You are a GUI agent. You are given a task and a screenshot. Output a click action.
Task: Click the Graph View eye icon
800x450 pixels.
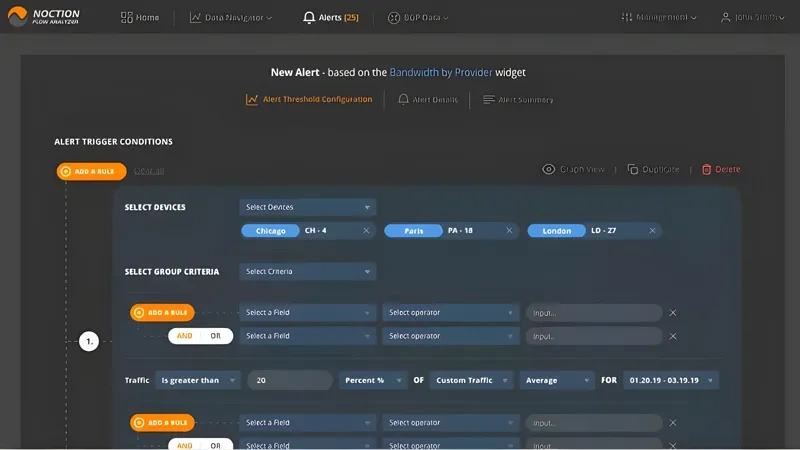click(x=548, y=170)
